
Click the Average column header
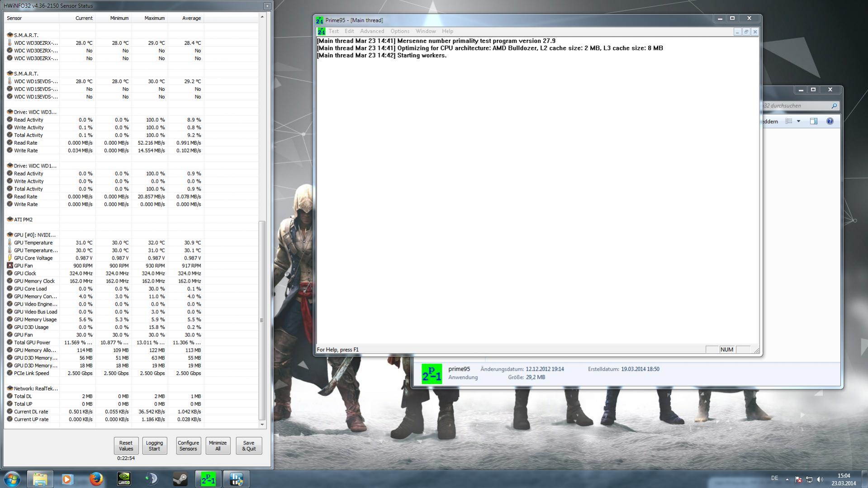click(185, 18)
